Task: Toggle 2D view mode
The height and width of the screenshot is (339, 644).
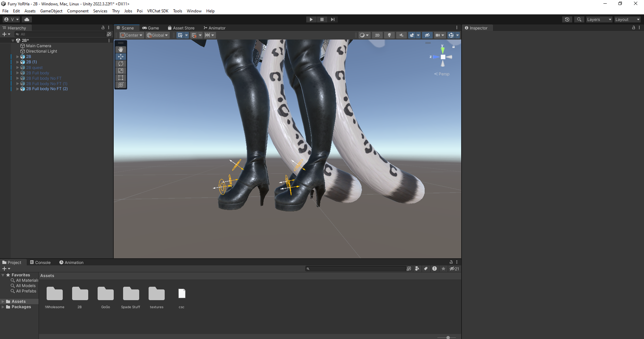Action: coord(377,35)
